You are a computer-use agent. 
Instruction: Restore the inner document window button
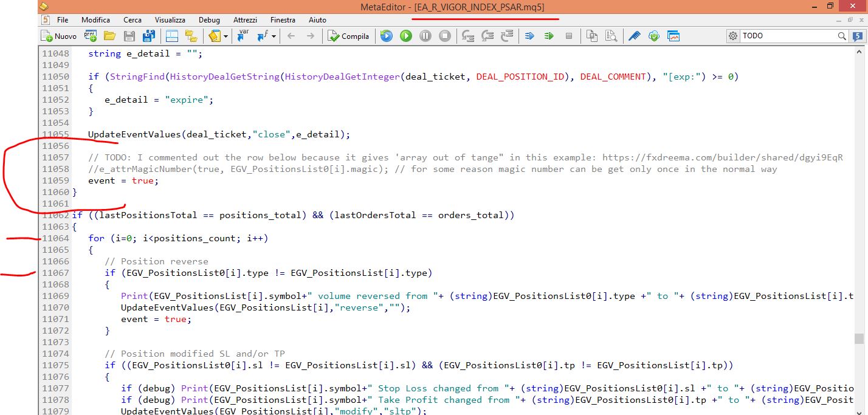[x=850, y=20]
